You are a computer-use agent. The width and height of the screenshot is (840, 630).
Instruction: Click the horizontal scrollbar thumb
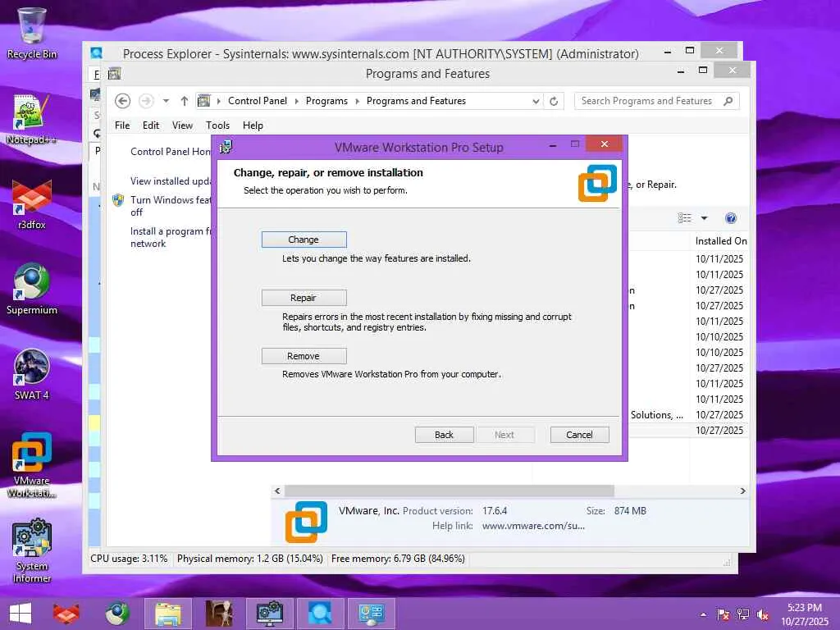point(450,491)
